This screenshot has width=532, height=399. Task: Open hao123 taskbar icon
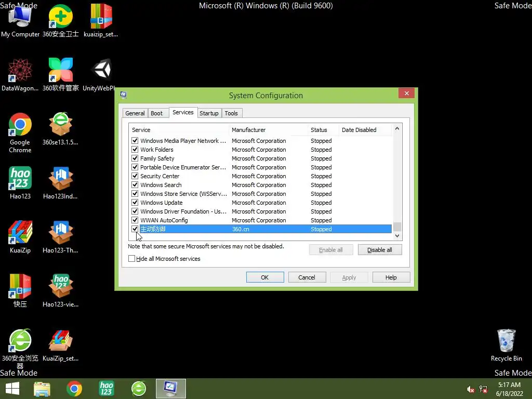coord(107,389)
